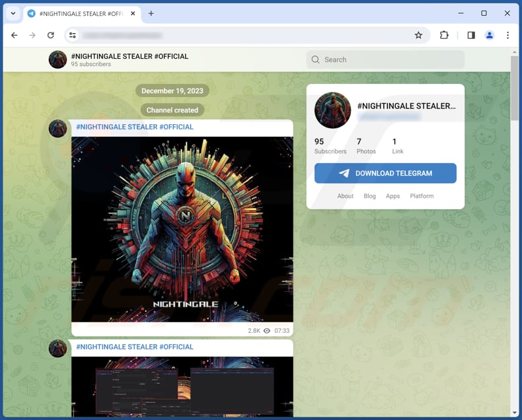Open site information icon in address bar
This screenshot has height=420, width=522.
coord(73,35)
